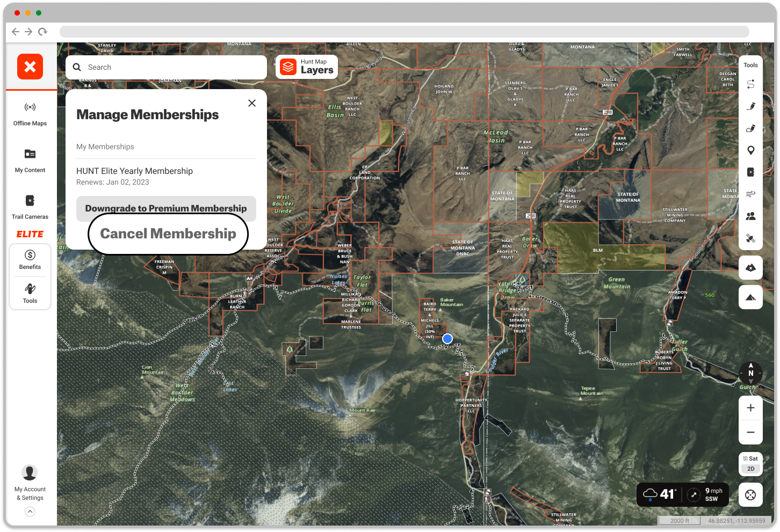The height and width of the screenshot is (532, 780).
Task: Select the trail camera tool
Action: [x=751, y=172]
